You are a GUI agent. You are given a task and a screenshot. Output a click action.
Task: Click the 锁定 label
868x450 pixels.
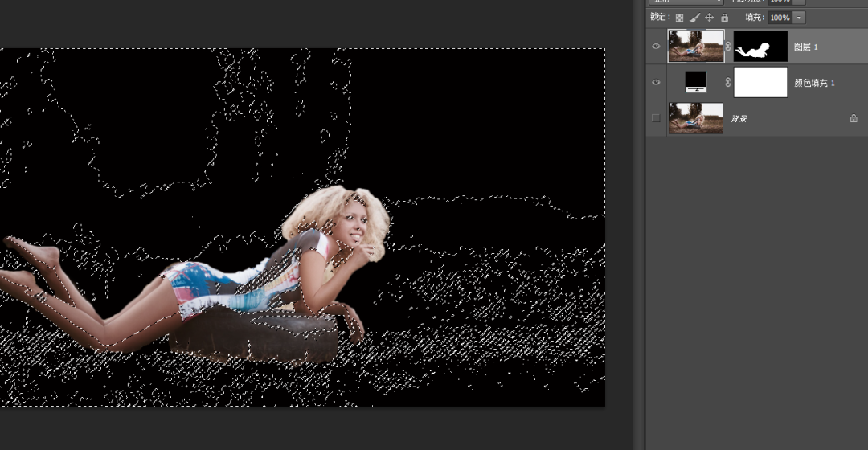[x=660, y=17]
